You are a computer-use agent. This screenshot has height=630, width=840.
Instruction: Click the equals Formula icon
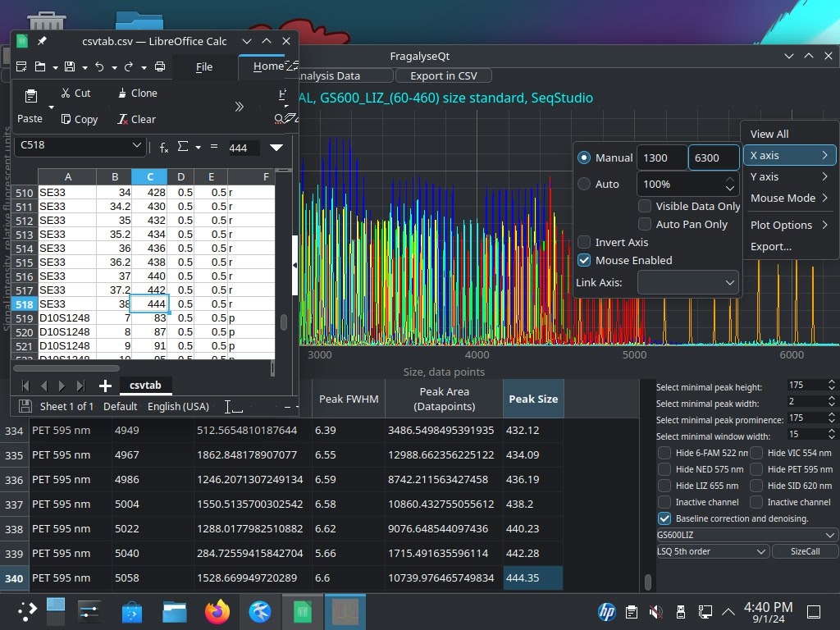coord(214,146)
